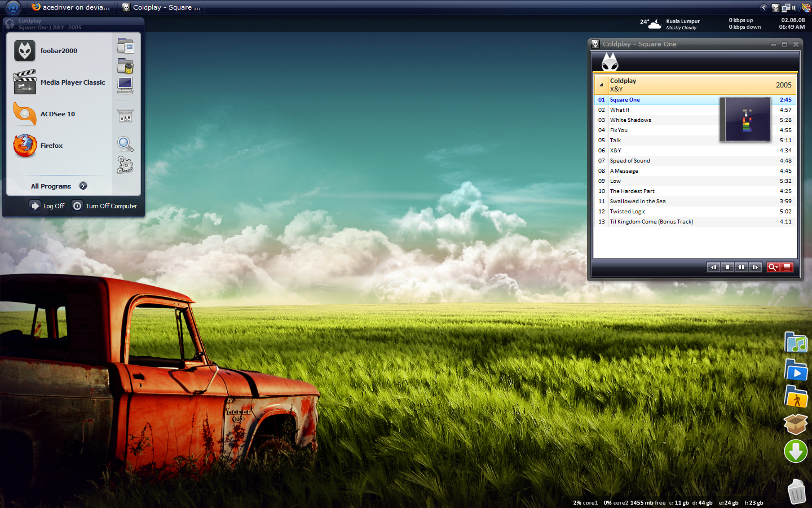Image resolution: width=812 pixels, height=508 pixels.
Task: Open the Music folder dock icon
Action: [x=796, y=343]
